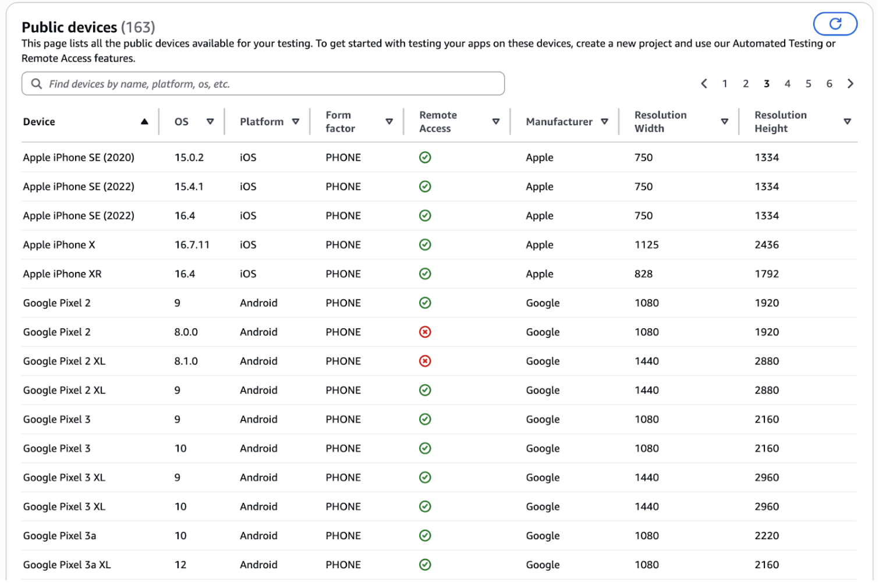Click the Device column sort arrow
879x588 pixels.
point(144,122)
